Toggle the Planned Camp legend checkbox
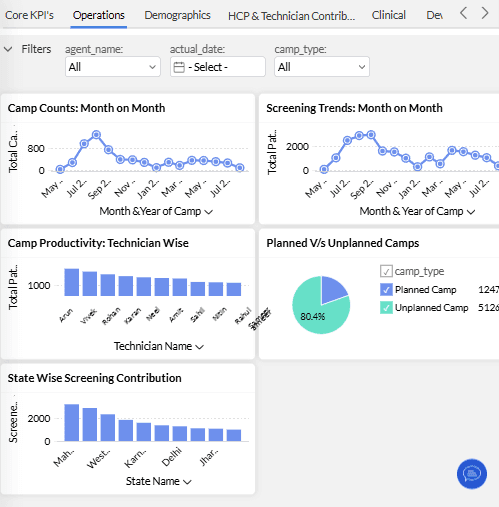This screenshot has height=507, width=499. (386, 290)
